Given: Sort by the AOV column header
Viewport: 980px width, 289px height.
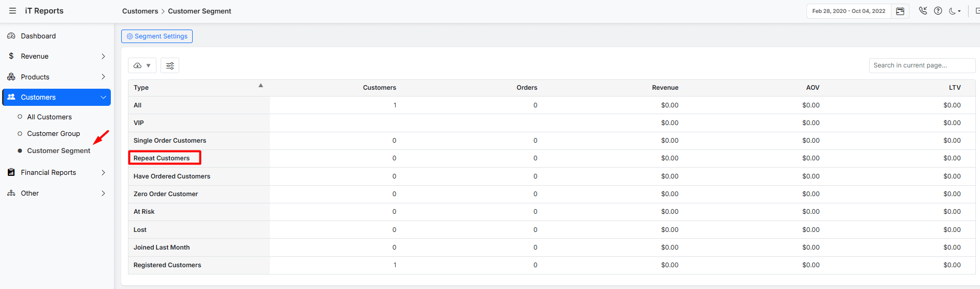Looking at the screenshot, I should [813, 88].
